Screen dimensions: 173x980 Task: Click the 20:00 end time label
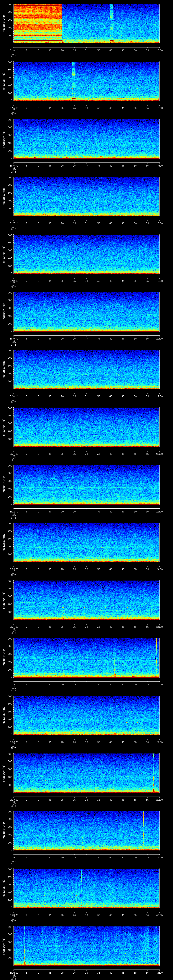160,339
